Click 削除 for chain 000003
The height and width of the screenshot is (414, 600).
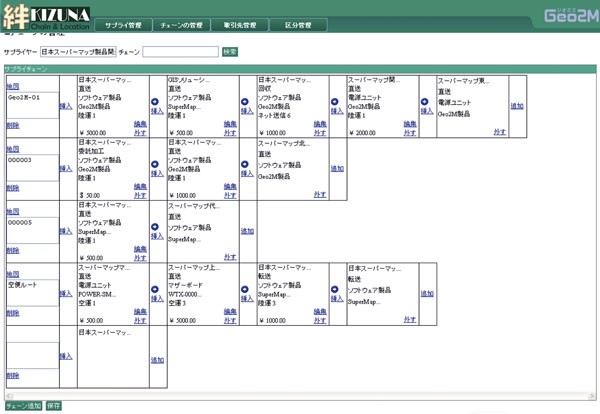pos(13,188)
